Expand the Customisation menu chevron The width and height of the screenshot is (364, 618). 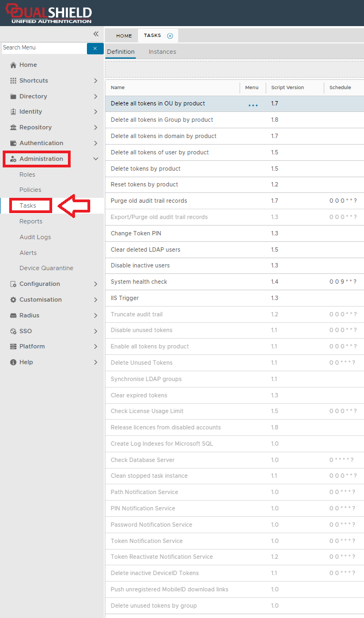pos(95,299)
